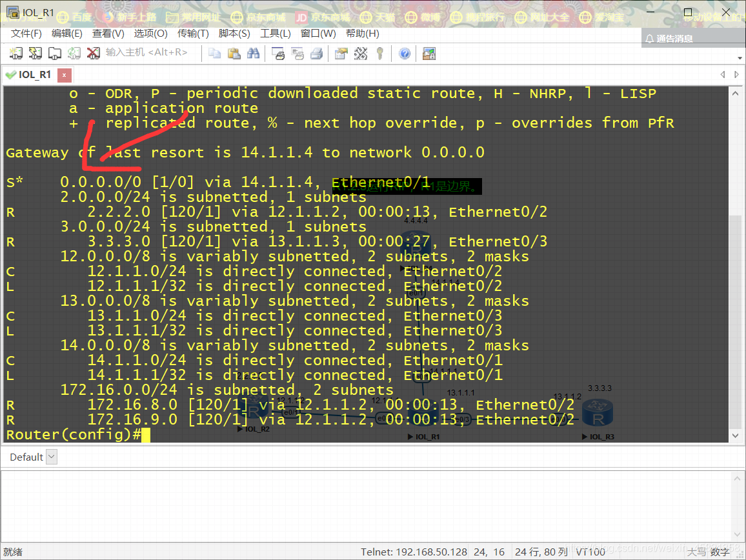The width and height of the screenshot is (746, 560).
Task: Click the Telnet: 192.168.50.128 status entry
Action: 414,552
